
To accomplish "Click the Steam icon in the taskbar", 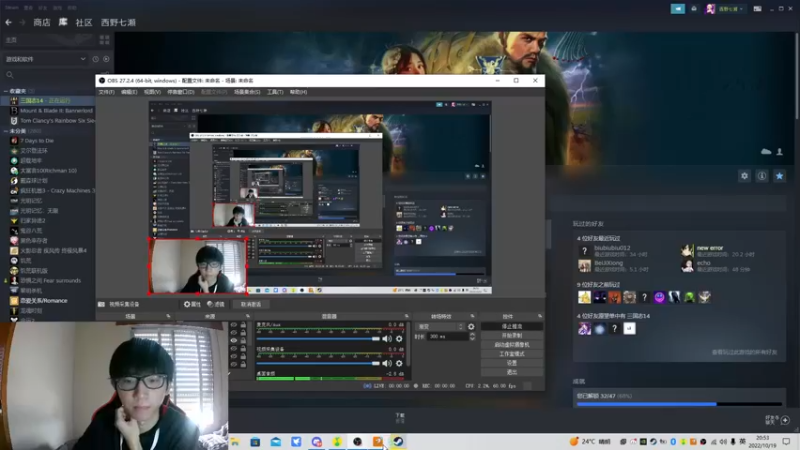I will tap(398, 442).
